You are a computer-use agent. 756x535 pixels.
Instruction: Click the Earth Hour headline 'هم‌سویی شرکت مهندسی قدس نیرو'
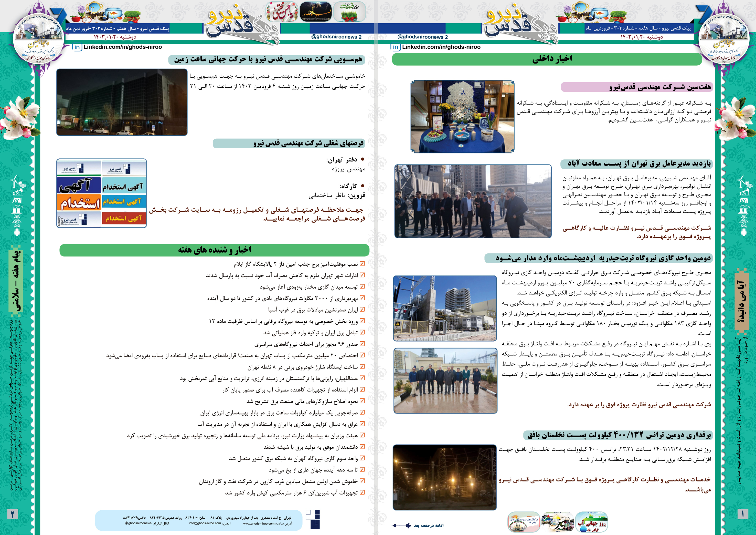click(x=268, y=59)
